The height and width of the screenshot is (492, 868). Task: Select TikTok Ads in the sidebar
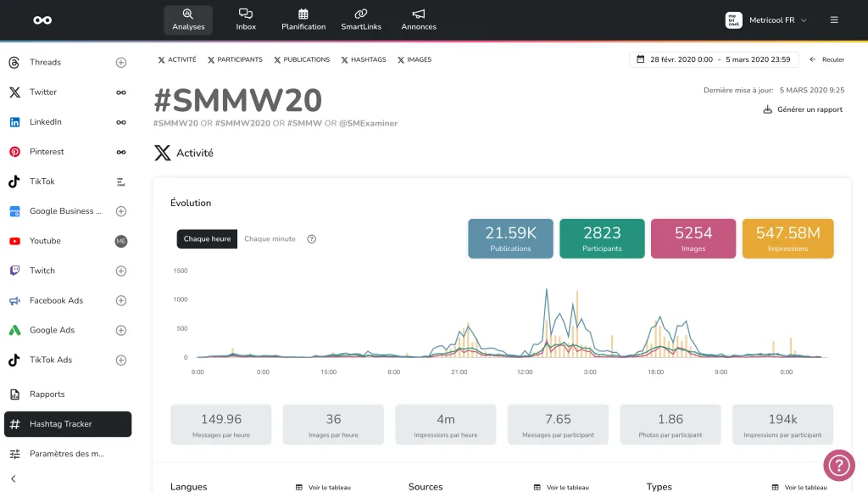tap(50, 360)
